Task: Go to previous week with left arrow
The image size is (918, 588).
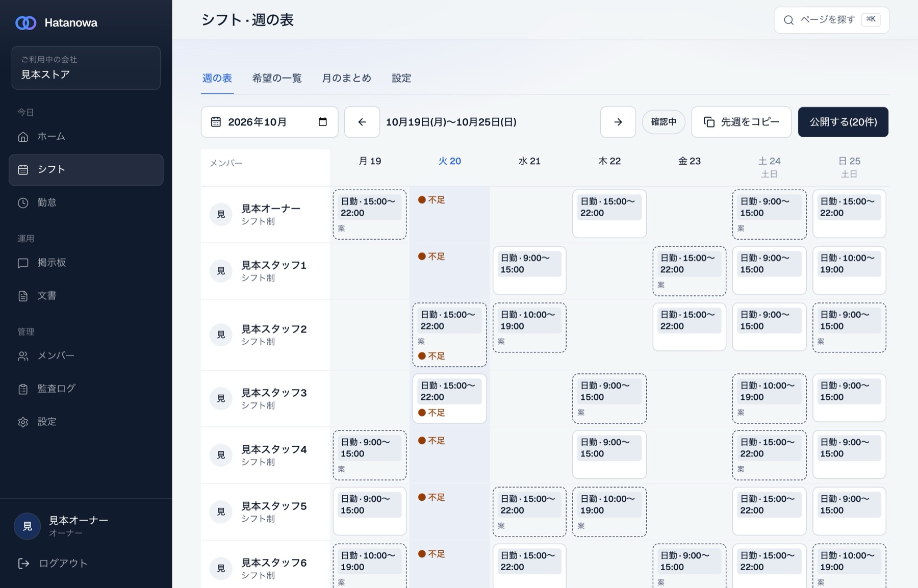Action: coord(362,122)
